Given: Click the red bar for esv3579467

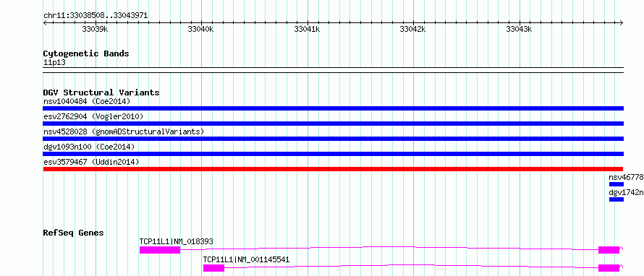Looking at the screenshot, I should point(333,169).
